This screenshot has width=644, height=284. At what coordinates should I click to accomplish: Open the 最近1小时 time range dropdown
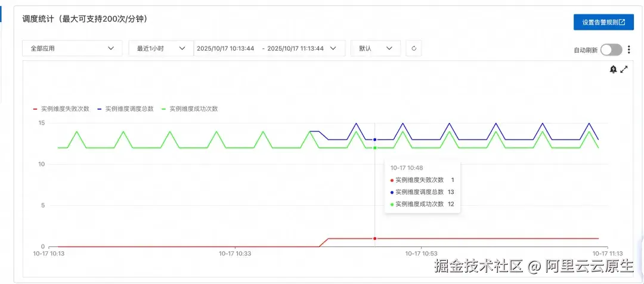[161, 48]
